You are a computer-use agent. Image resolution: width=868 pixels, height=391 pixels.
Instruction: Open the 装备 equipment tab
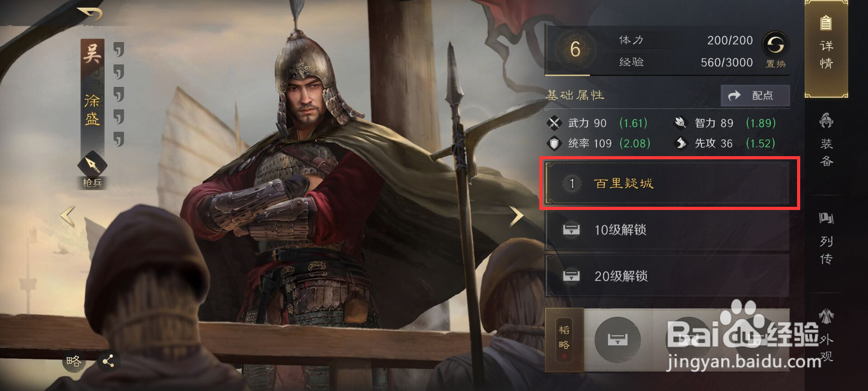point(826,140)
